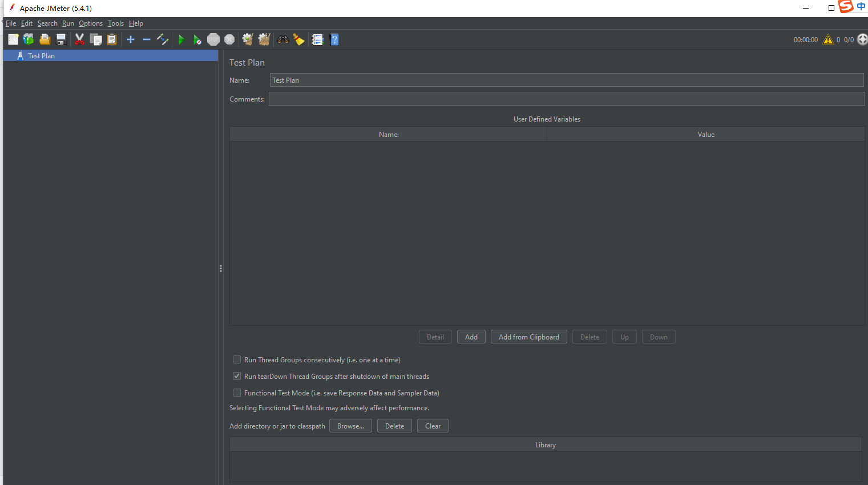Image resolution: width=868 pixels, height=485 pixels.
Task: Open Search with binoculars icon
Action: [x=283, y=39]
